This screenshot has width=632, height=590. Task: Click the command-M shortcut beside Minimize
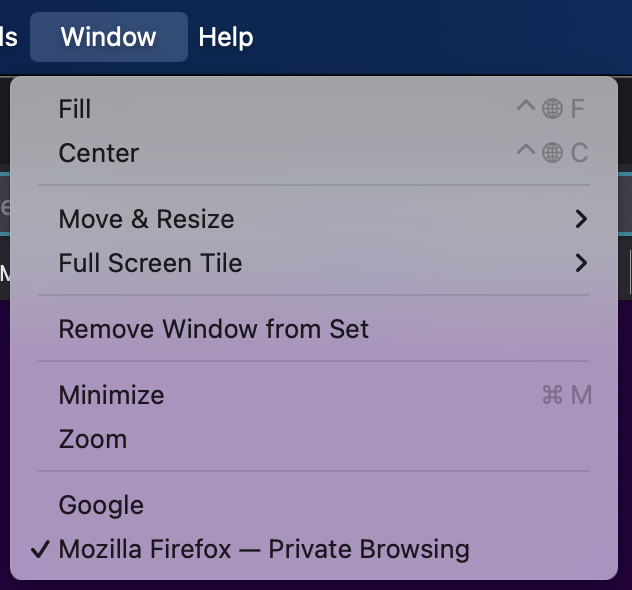click(567, 395)
